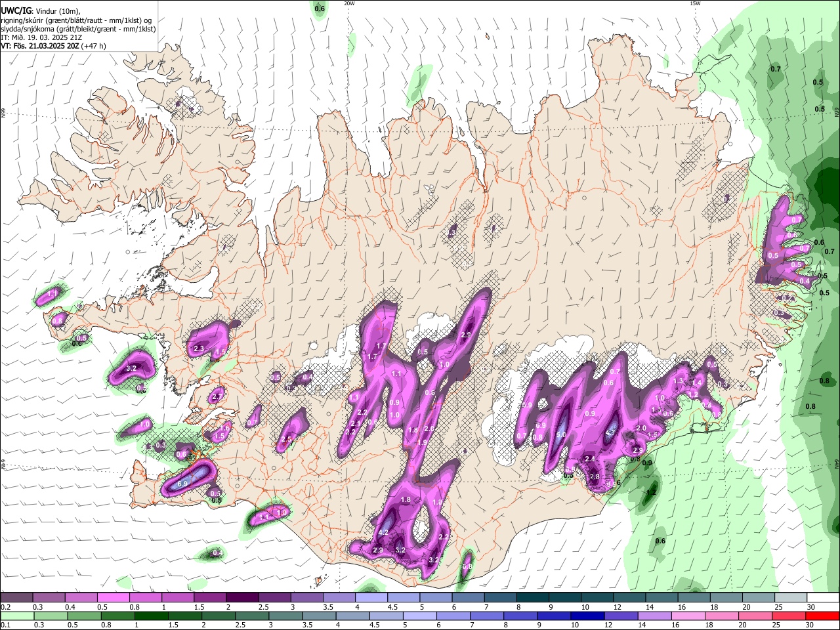Click the white swatch ending the snow legend
Viewport: 840px width, 630px height.
[x=823, y=598]
